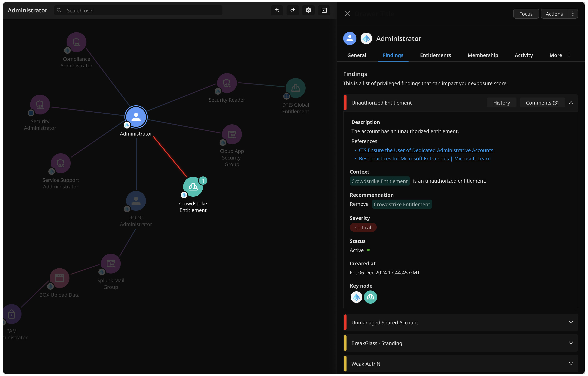Click the Compliance Administrator node
This screenshot has width=588, height=376.
tap(76, 42)
